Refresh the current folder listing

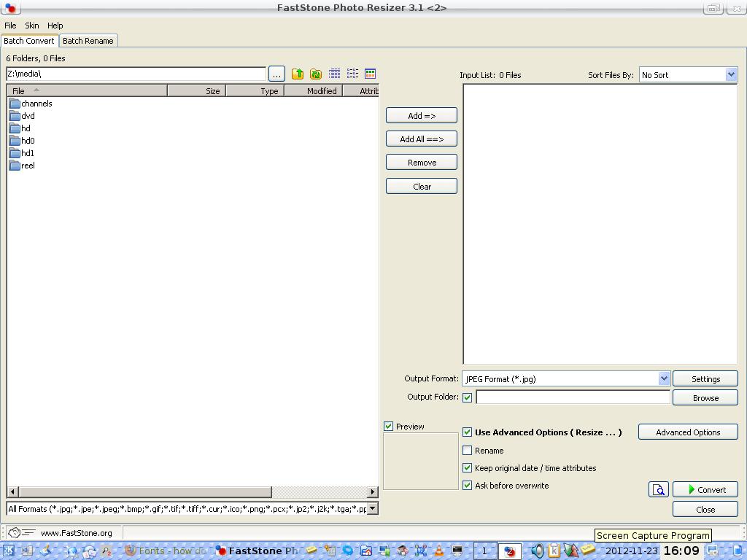(x=315, y=74)
